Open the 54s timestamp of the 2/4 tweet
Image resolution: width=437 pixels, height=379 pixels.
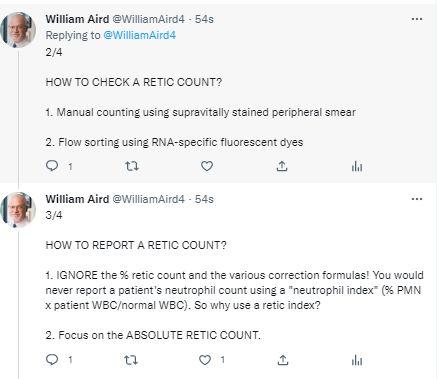pos(204,19)
